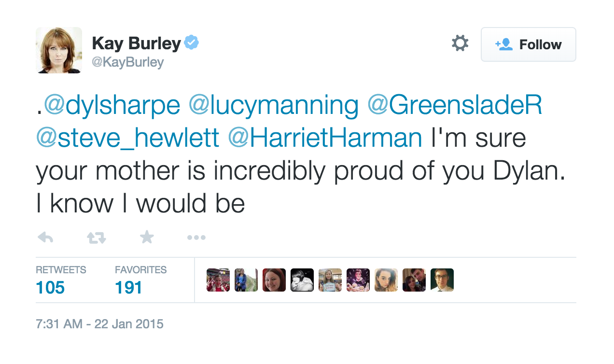Open @HarrietHarman mention link
614x364 pixels.
(325, 139)
